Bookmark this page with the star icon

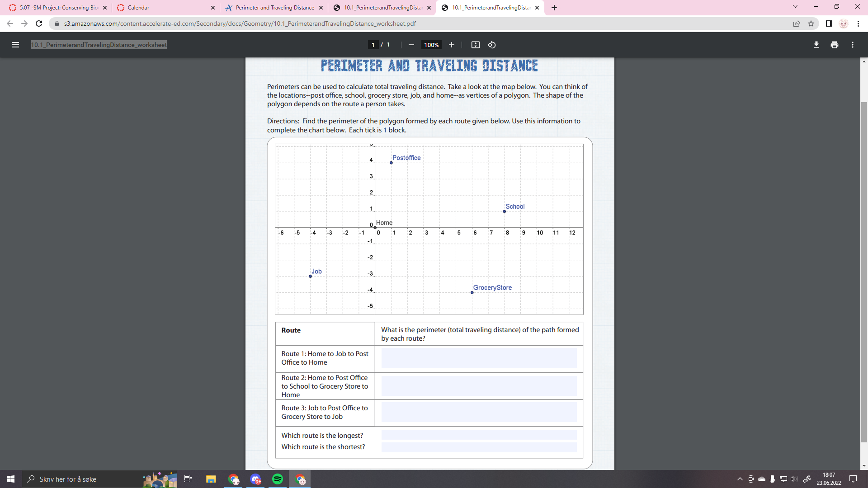tap(811, 23)
